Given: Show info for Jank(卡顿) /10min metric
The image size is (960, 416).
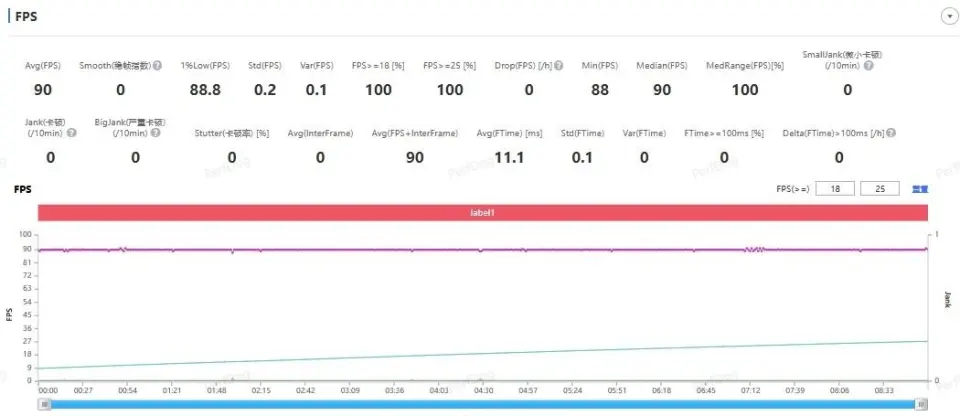Looking at the screenshot, I should pyautogui.click(x=71, y=132).
